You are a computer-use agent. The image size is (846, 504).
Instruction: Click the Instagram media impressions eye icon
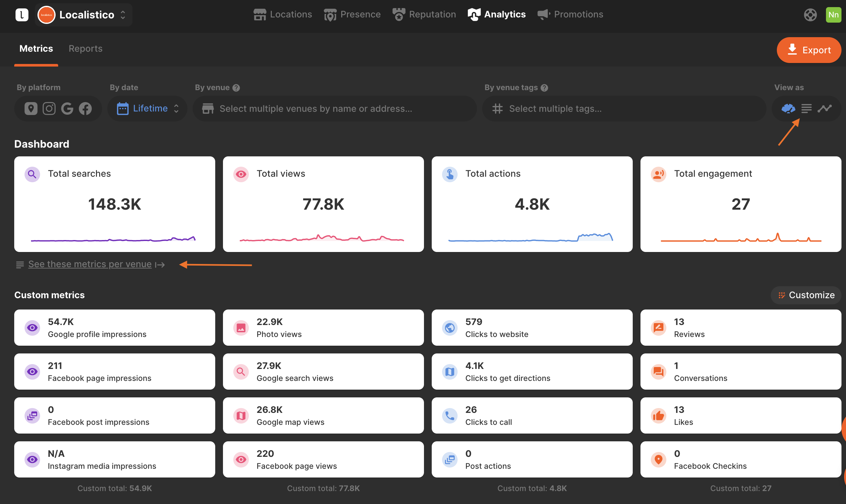32,460
